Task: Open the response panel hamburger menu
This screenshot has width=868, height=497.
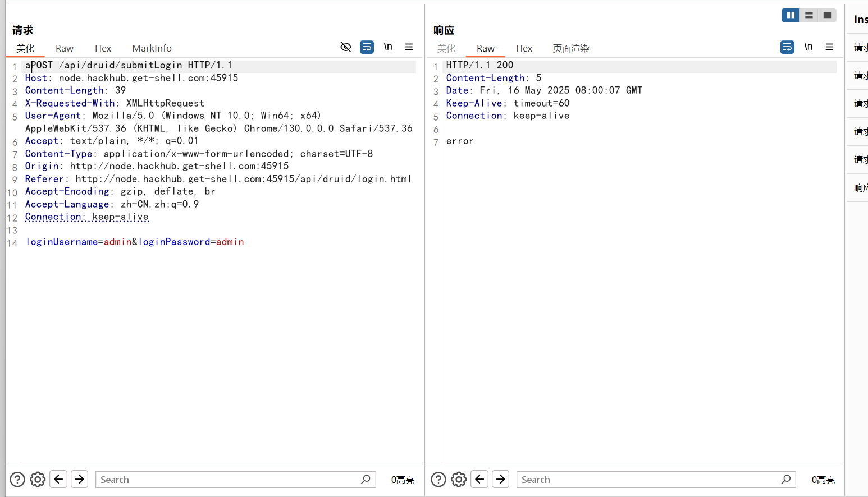Action: pyautogui.click(x=829, y=47)
